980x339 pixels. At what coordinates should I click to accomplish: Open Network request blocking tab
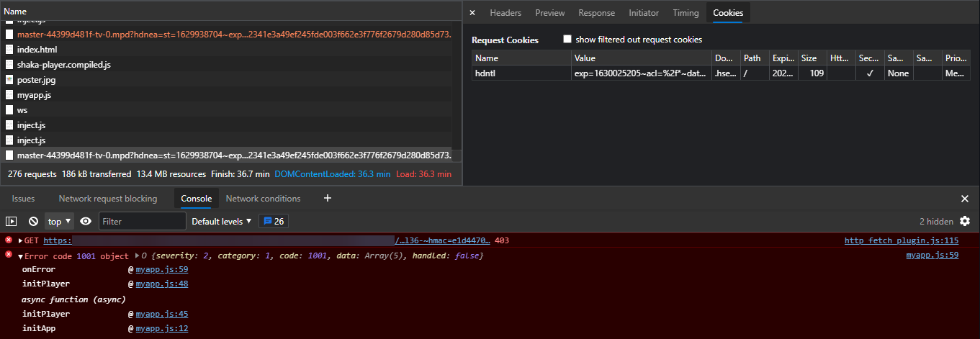coord(108,199)
